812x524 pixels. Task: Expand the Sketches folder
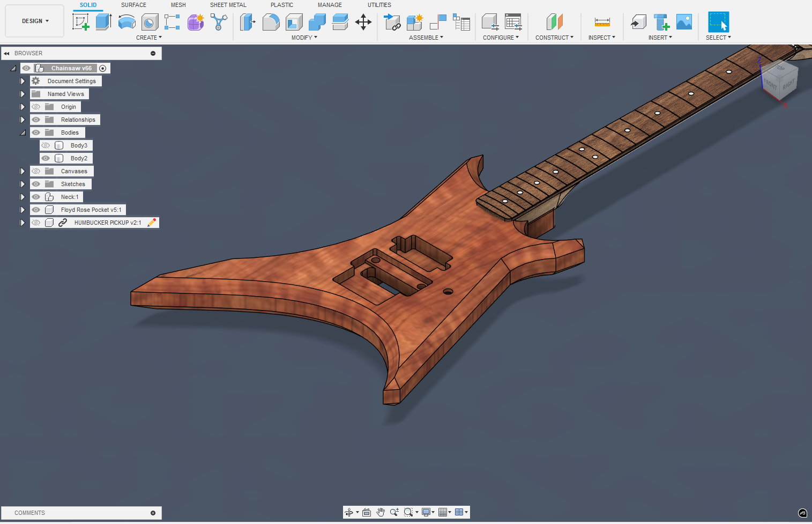tap(23, 184)
